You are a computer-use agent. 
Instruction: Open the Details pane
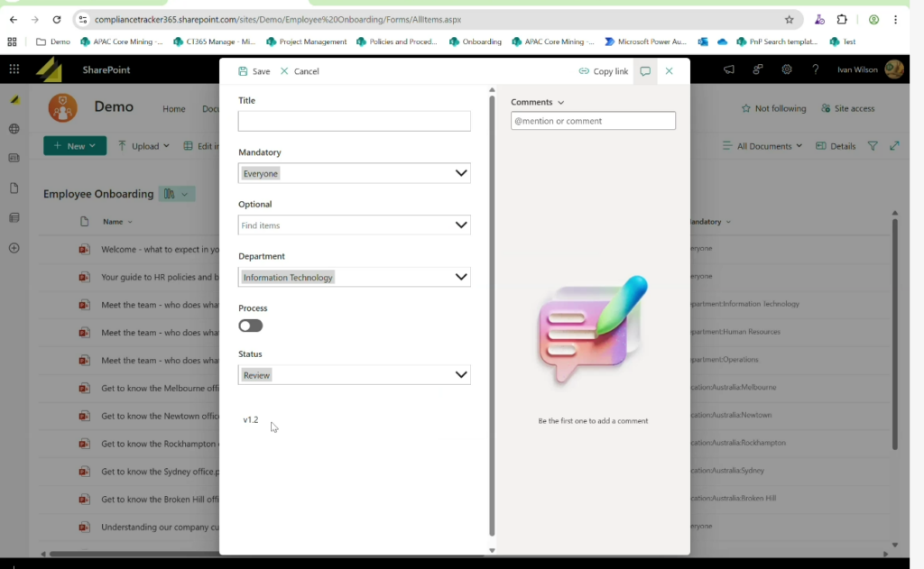836,146
